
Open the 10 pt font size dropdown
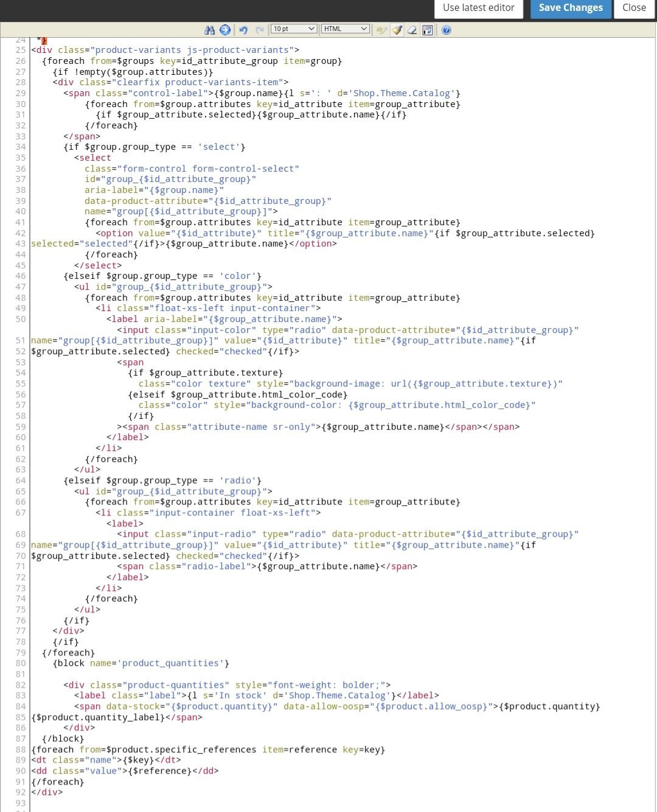pos(294,29)
